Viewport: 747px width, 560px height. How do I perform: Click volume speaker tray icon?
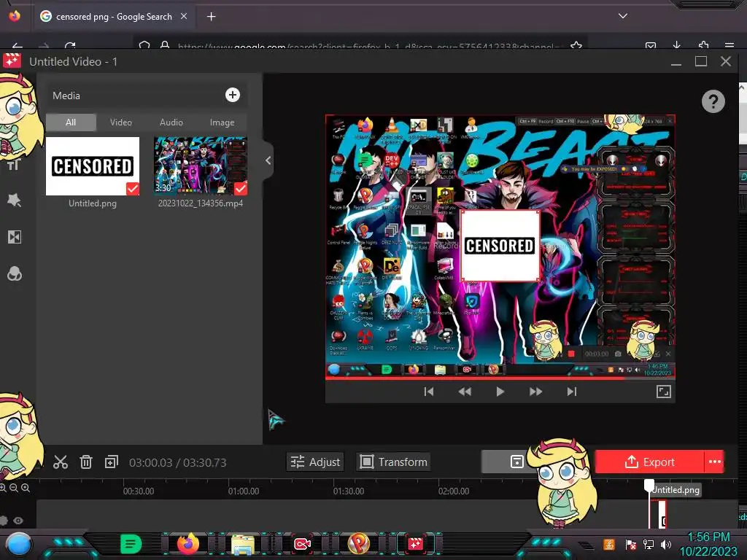click(666, 544)
